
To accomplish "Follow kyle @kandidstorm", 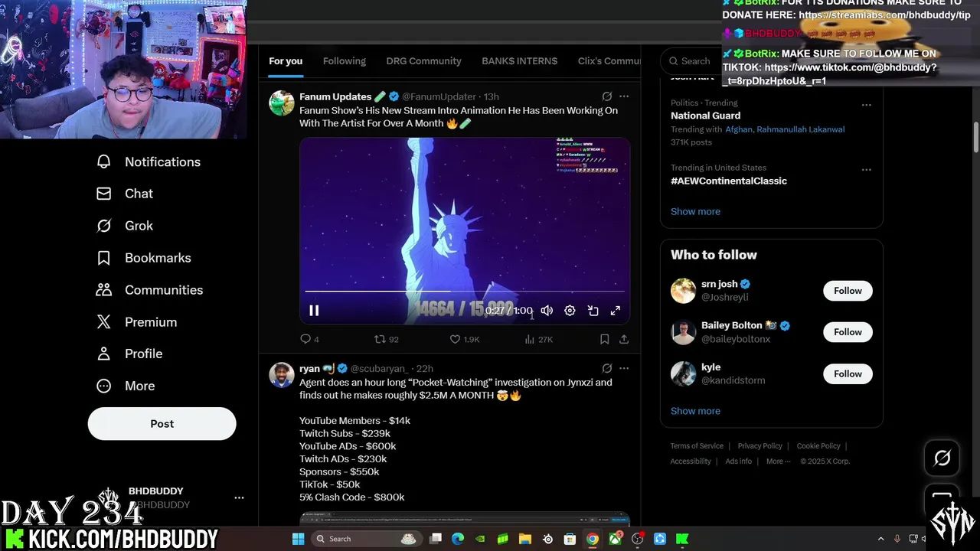I will [848, 374].
